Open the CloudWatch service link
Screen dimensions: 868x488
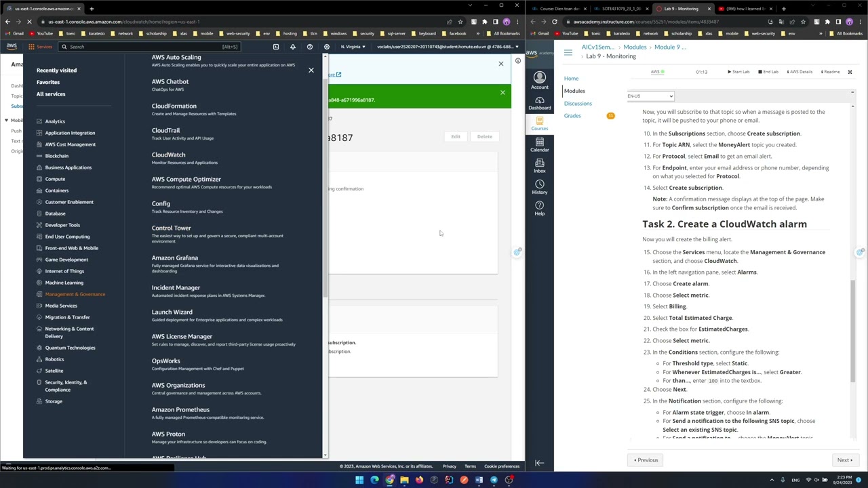(168, 155)
